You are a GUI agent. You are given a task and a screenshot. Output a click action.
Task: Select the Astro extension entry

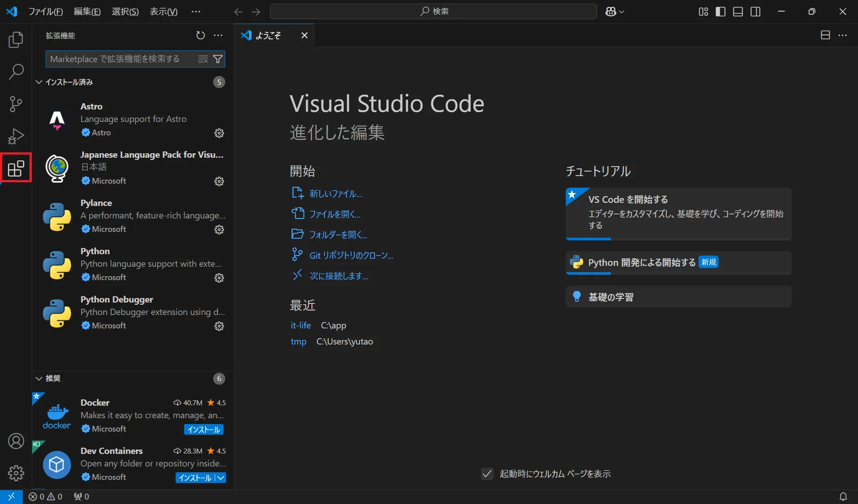click(133, 120)
